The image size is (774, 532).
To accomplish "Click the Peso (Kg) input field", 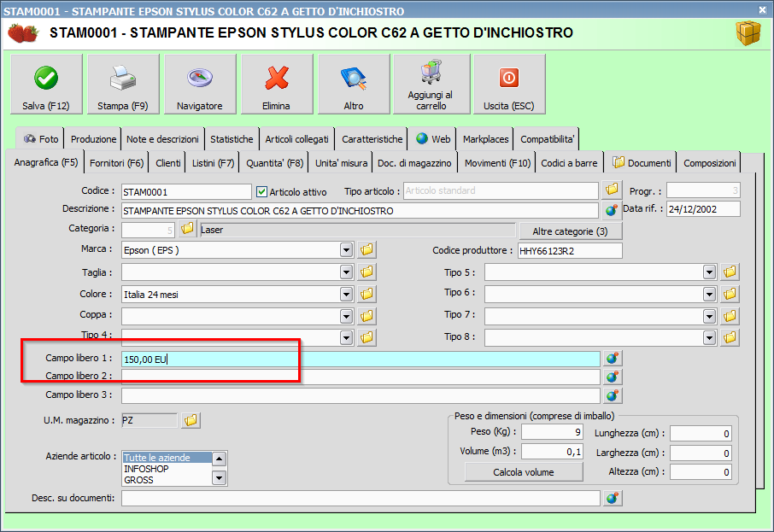I will pos(553,432).
